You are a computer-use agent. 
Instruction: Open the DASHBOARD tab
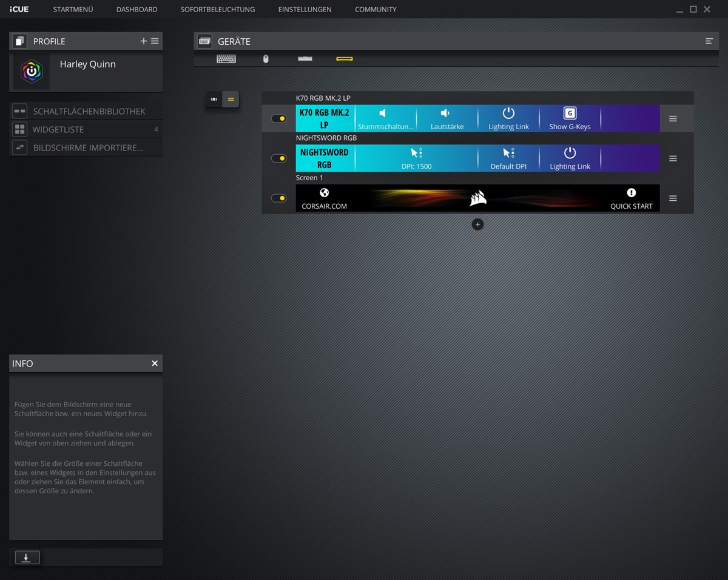(x=136, y=9)
